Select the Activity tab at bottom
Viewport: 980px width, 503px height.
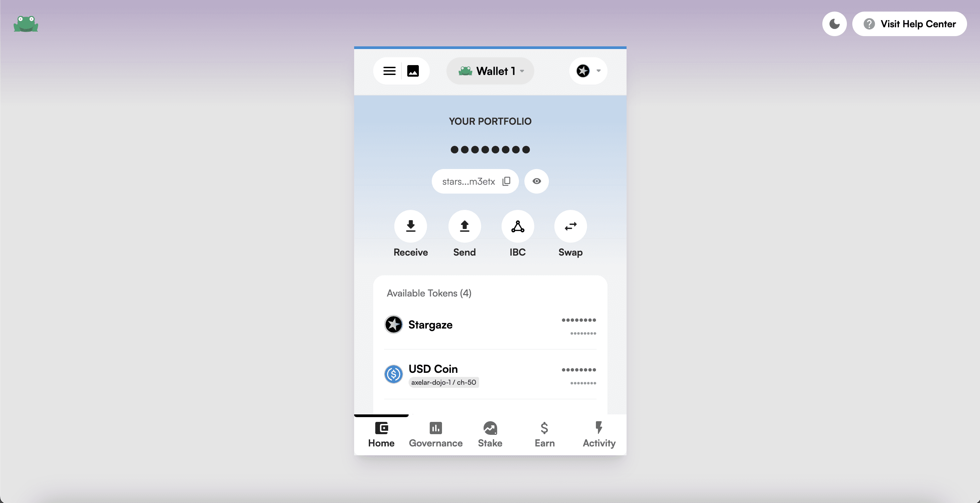point(599,433)
